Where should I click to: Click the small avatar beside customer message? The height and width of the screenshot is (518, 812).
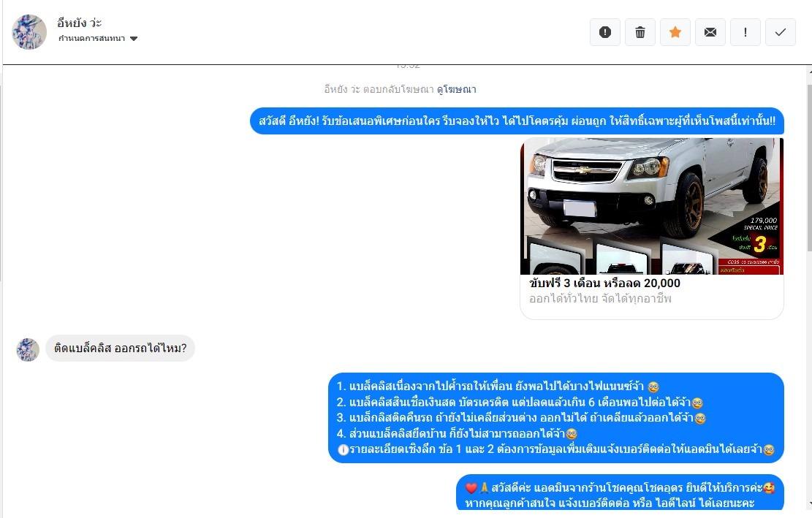(x=28, y=350)
